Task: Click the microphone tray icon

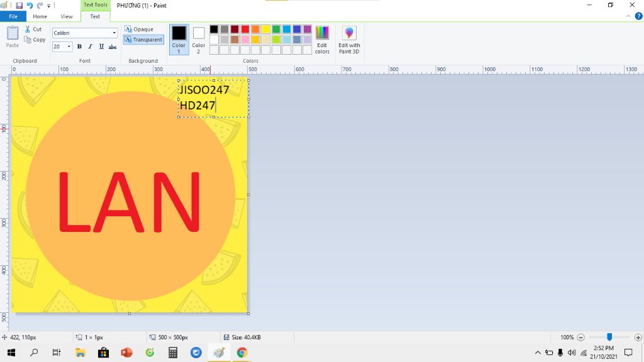Action: click(x=560, y=353)
